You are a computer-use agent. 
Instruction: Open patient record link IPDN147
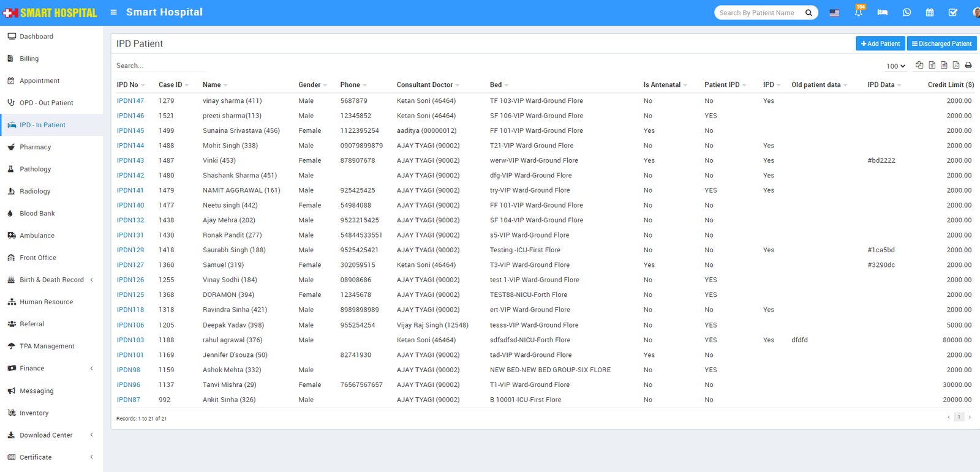(130, 101)
